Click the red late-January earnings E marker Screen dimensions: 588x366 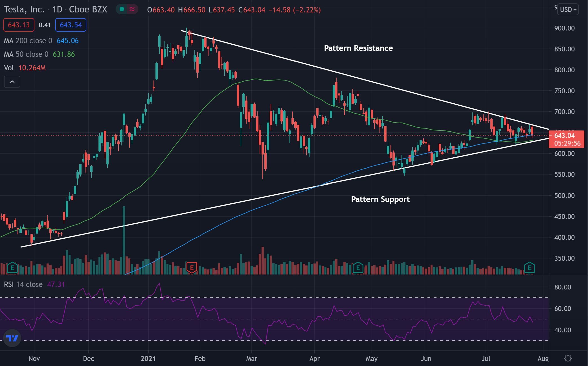pyautogui.click(x=192, y=268)
